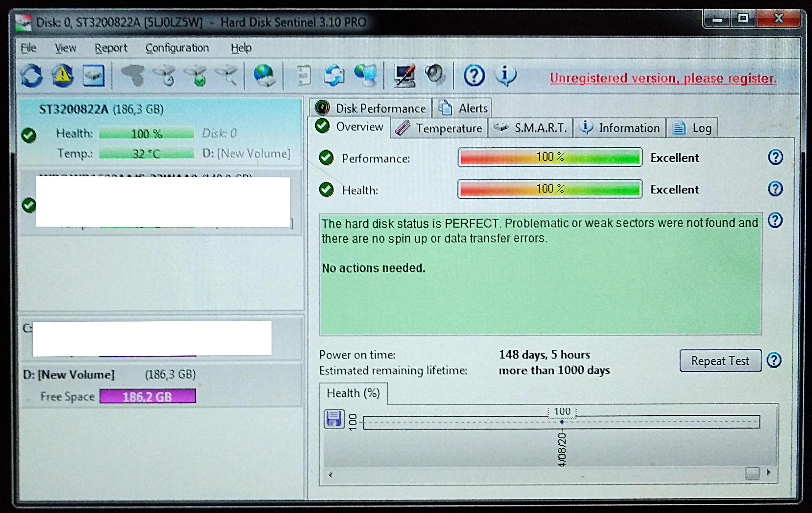Open the S.M.A.R.T. tab
Image resolution: width=812 pixels, height=513 pixels.
click(x=530, y=128)
